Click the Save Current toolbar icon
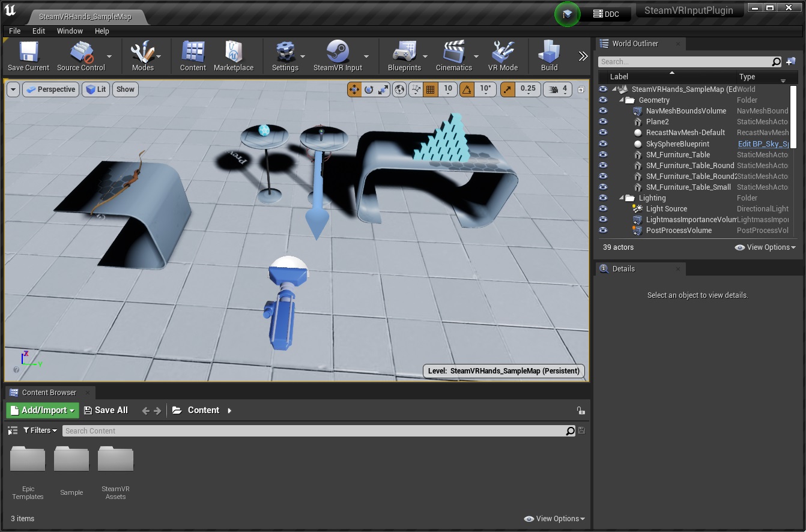Image resolution: width=806 pixels, height=532 pixels. (x=28, y=53)
